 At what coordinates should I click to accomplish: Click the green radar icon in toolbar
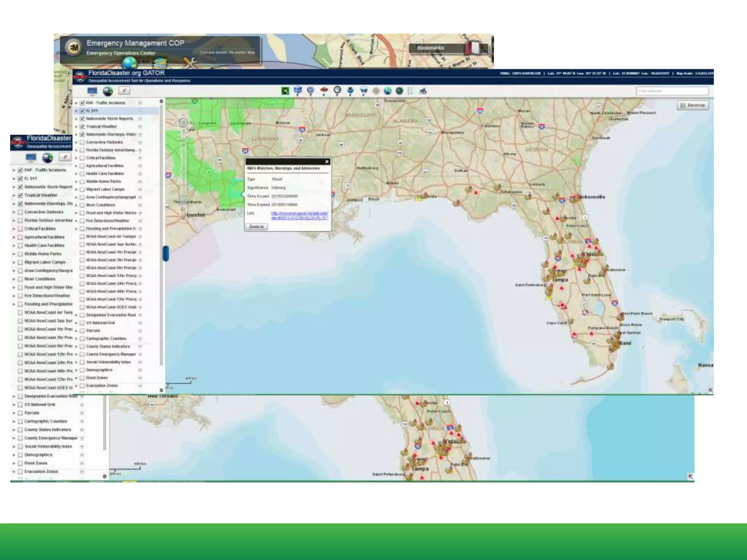[285, 91]
